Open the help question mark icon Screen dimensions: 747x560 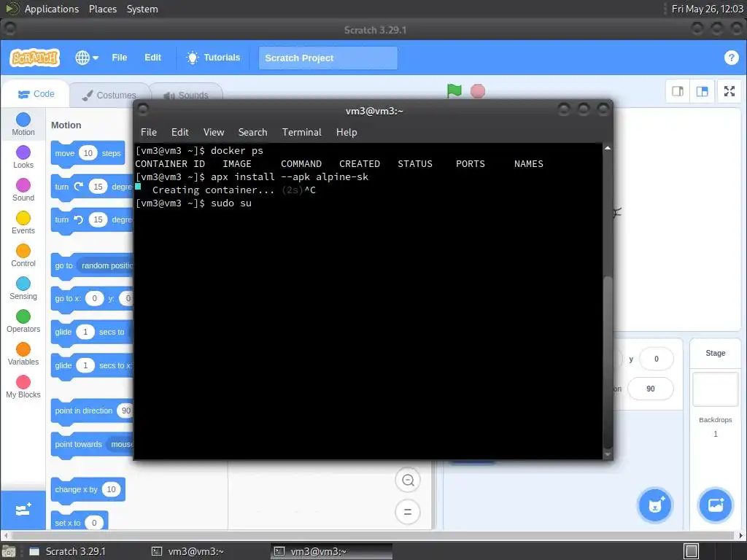coord(731,58)
